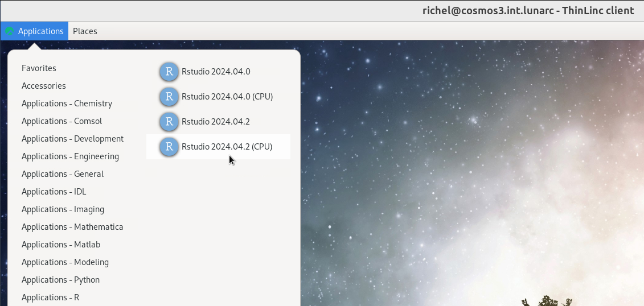
Task: Launch Rstudio 2024.04.0 (CPU) via its label
Action: tap(227, 97)
